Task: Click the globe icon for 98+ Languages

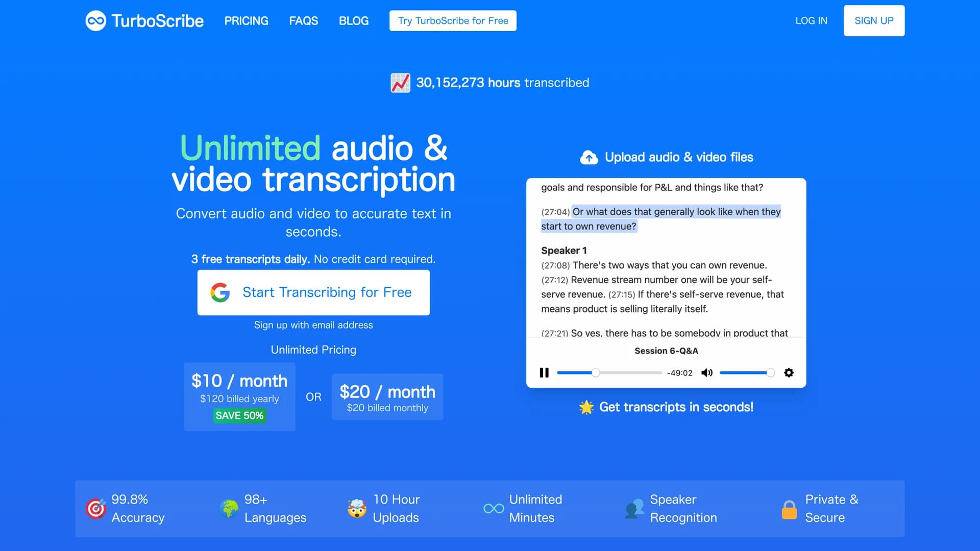Action: click(x=229, y=508)
